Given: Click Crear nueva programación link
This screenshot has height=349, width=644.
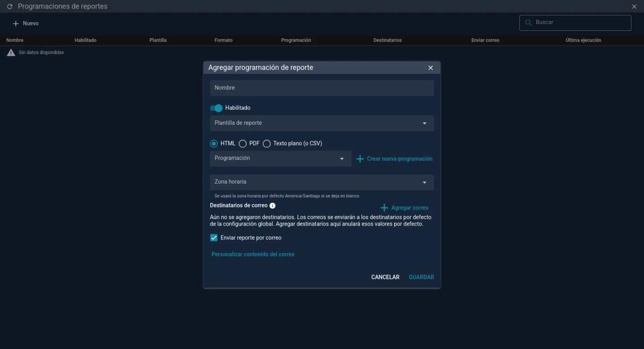Looking at the screenshot, I should (395, 159).
